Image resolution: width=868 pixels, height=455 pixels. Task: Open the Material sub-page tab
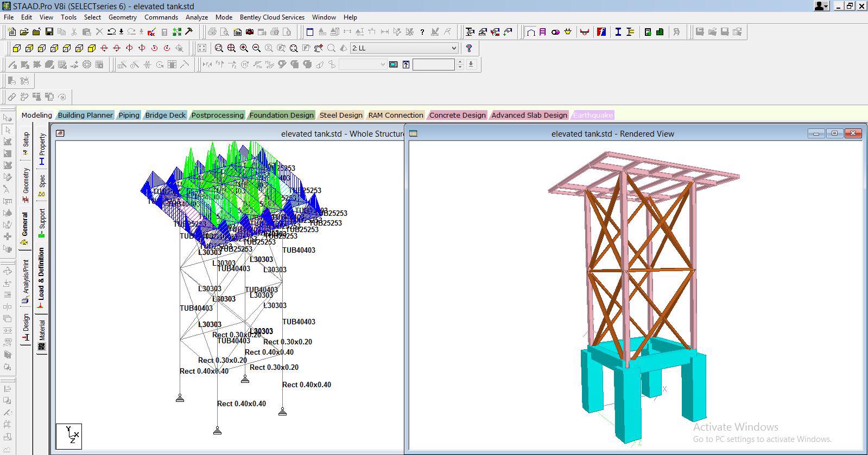point(42,335)
